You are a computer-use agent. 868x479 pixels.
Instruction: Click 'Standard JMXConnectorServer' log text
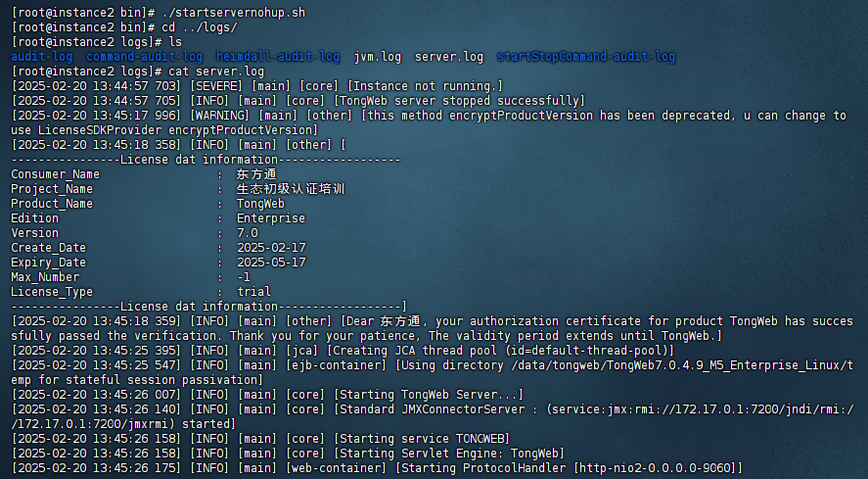click(x=432, y=409)
